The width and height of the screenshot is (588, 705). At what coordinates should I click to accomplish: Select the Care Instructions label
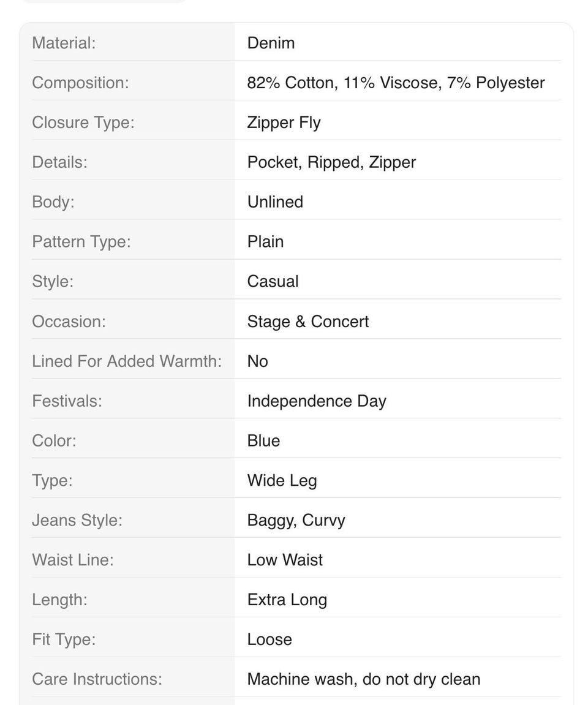click(x=97, y=679)
